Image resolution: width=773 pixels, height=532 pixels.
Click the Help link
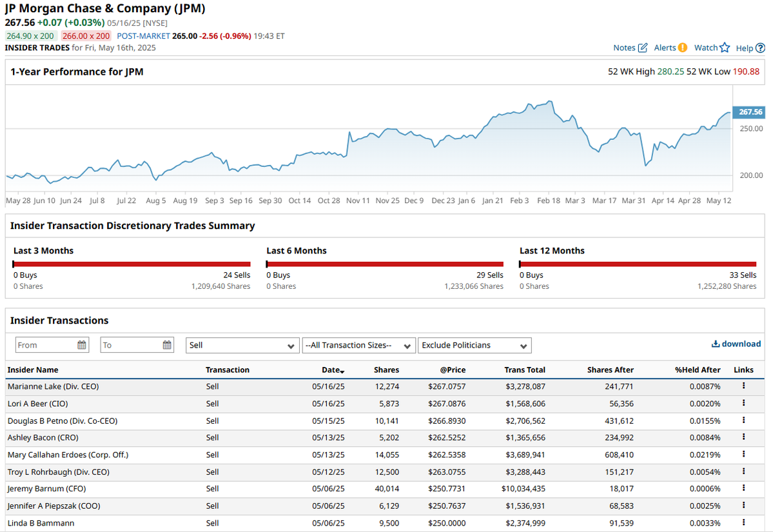point(745,48)
